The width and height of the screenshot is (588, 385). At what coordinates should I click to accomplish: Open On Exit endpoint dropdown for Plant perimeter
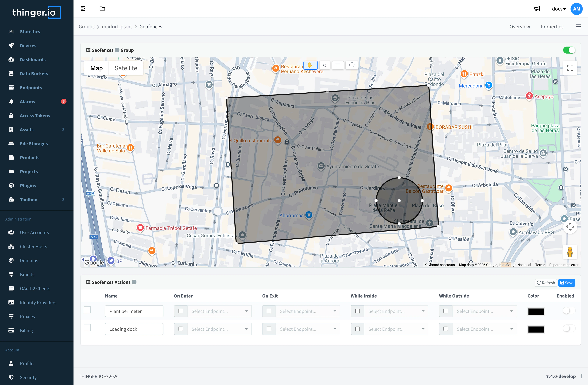(308, 311)
